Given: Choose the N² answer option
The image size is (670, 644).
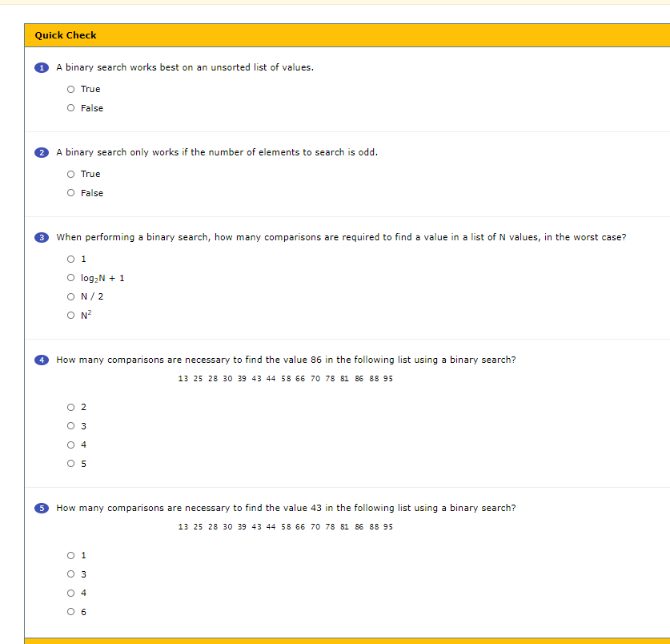Looking at the screenshot, I should 70,315.
